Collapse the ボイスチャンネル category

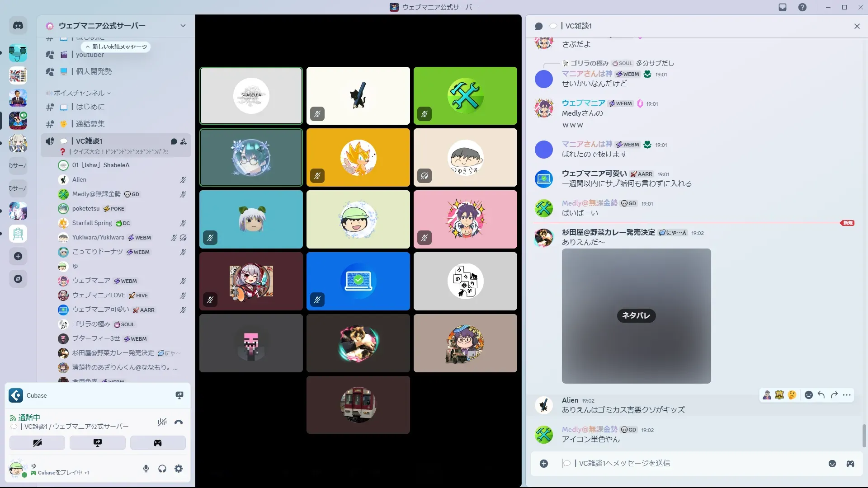(79, 93)
